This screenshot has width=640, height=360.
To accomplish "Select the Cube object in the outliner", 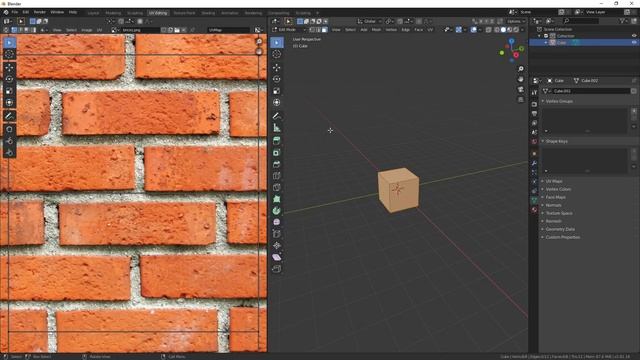I will 562,42.
